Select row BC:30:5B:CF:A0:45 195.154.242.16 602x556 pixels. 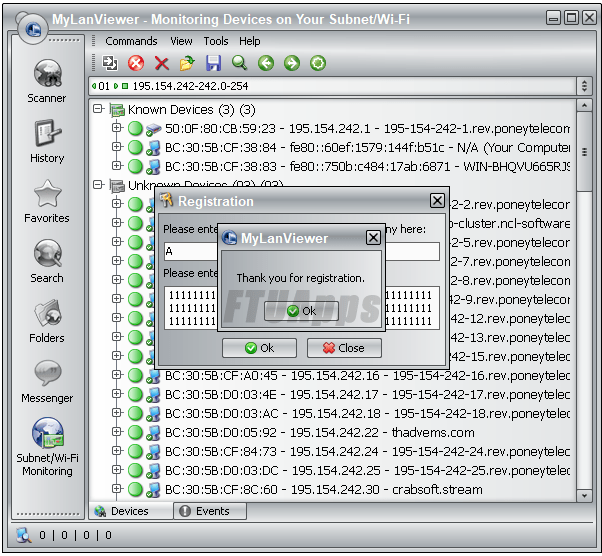click(x=367, y=376)
